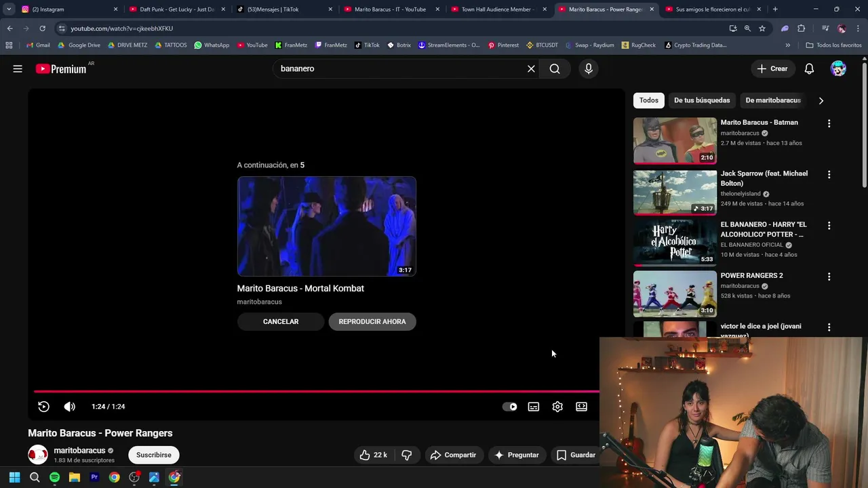868x488 pixels.
Task: Clear the search box text
Action: pos(531,68)
